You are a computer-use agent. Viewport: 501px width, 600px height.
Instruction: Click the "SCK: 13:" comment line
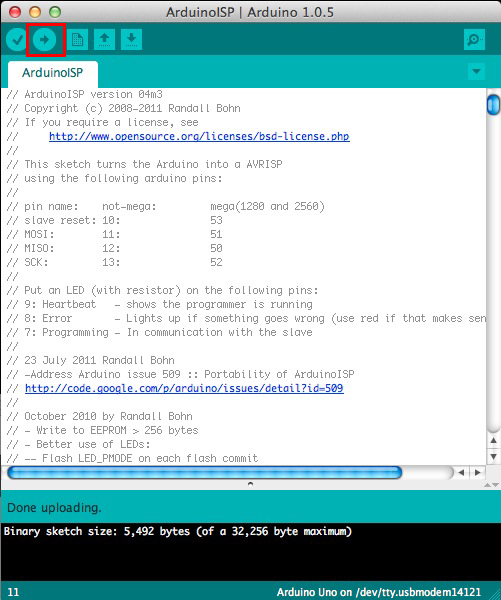pyautogui.click(x=114, y=262)
